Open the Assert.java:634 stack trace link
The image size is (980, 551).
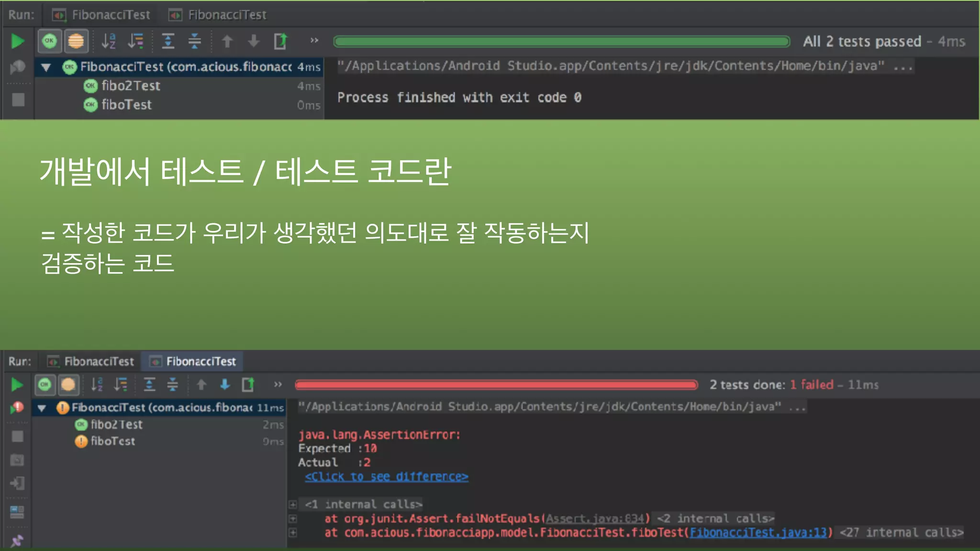pos(596,518)
